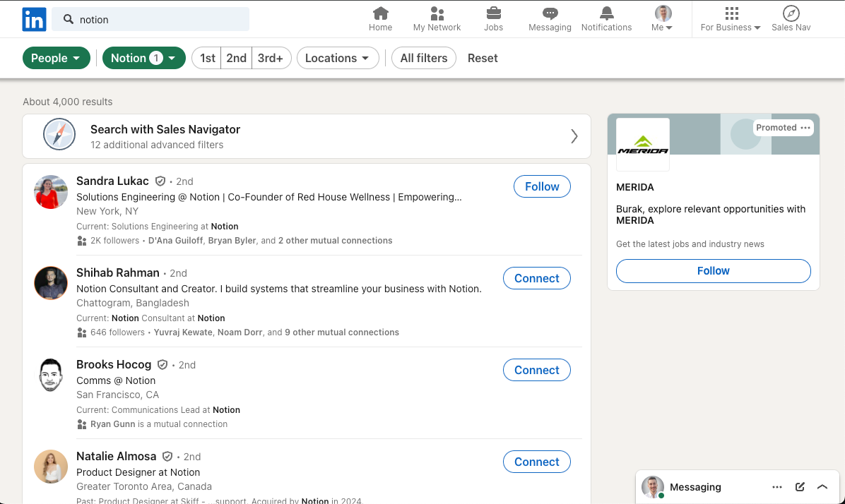Expand Notion company filter
Image resolution: width=845 pixels, height=504 pixels.
[x=144, y=58]
